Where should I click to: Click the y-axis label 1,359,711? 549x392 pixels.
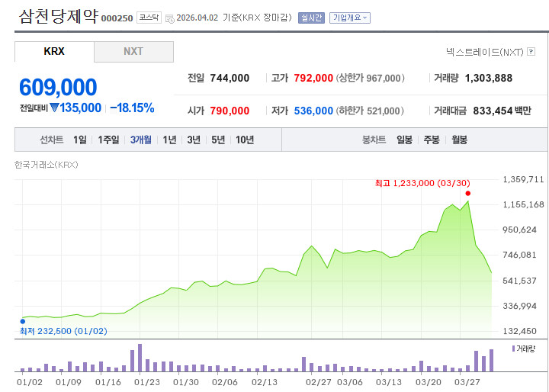coord(523,180)
